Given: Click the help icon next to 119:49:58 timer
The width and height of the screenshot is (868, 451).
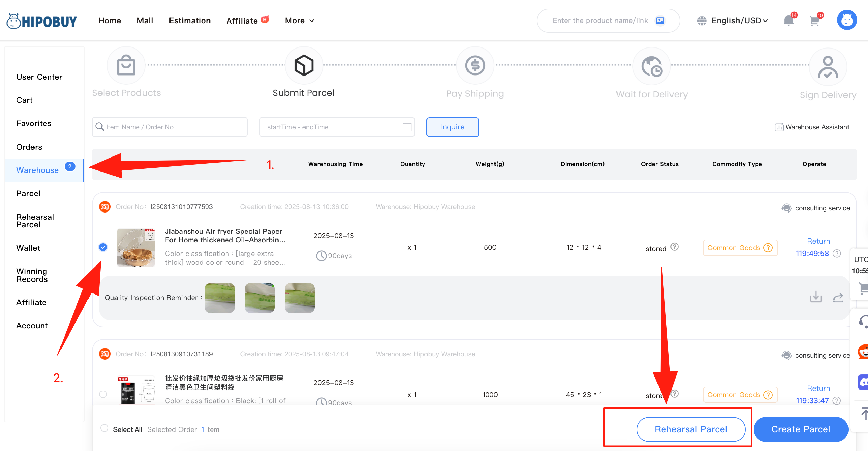Looking at the screenshot, I should click(837, 254).
